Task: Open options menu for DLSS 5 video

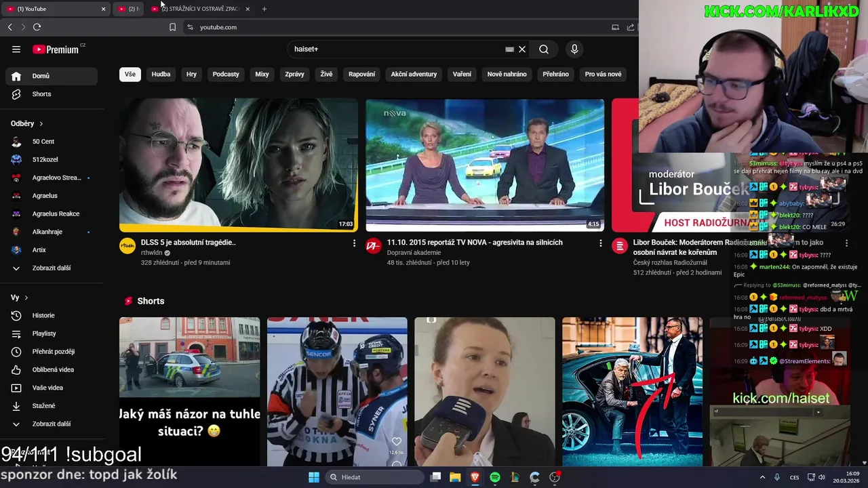Action: point(354,243)
